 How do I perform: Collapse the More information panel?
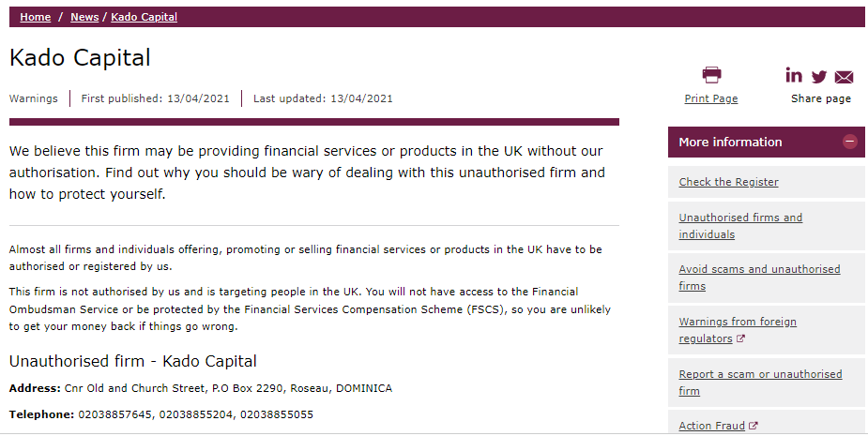(x=849, y=143)
